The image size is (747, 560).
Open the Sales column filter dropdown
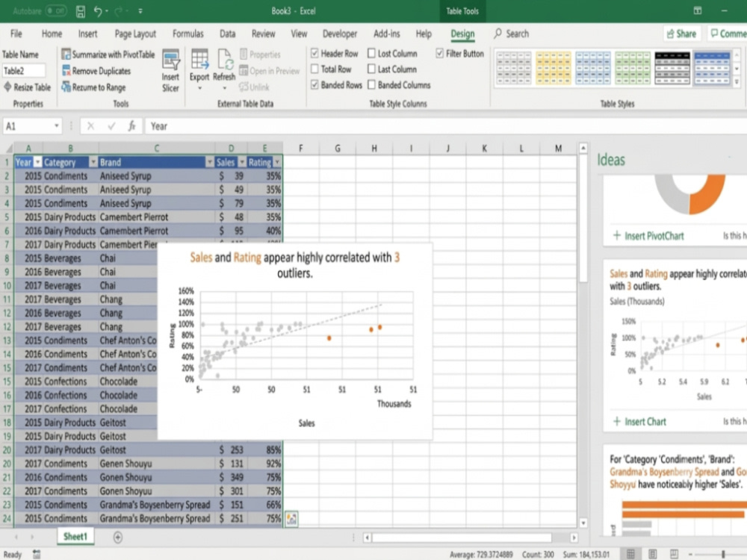(242, 162)
